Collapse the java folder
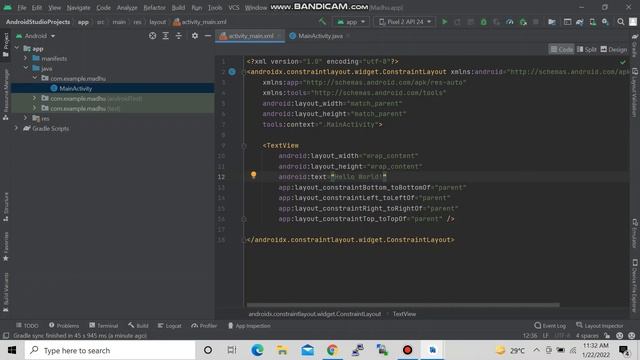The width and height of the screenshot is (640, 360). point(26,68)
